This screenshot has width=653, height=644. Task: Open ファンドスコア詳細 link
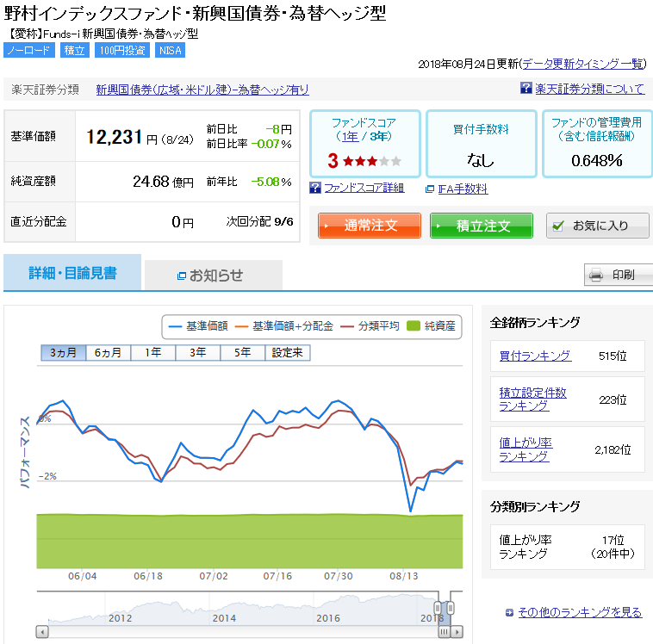364,189
